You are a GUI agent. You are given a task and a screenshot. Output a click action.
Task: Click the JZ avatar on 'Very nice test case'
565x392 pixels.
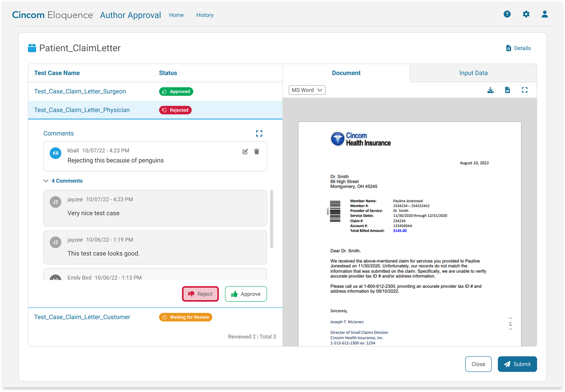[55, 202]
